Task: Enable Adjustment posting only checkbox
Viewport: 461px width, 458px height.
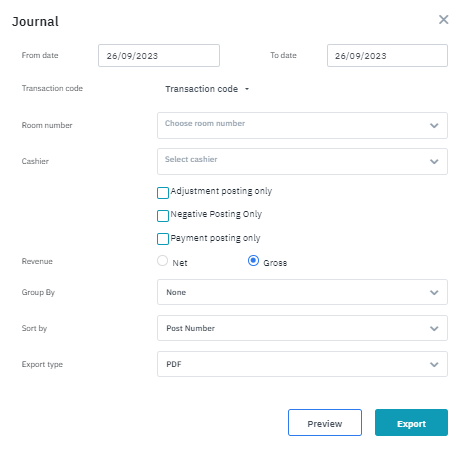Action: coord(163,193)
